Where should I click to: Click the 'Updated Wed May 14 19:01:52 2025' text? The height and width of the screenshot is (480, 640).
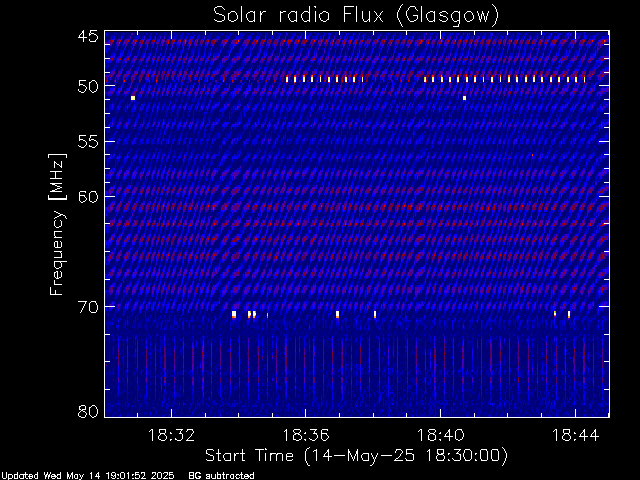[x=87, y=476]
